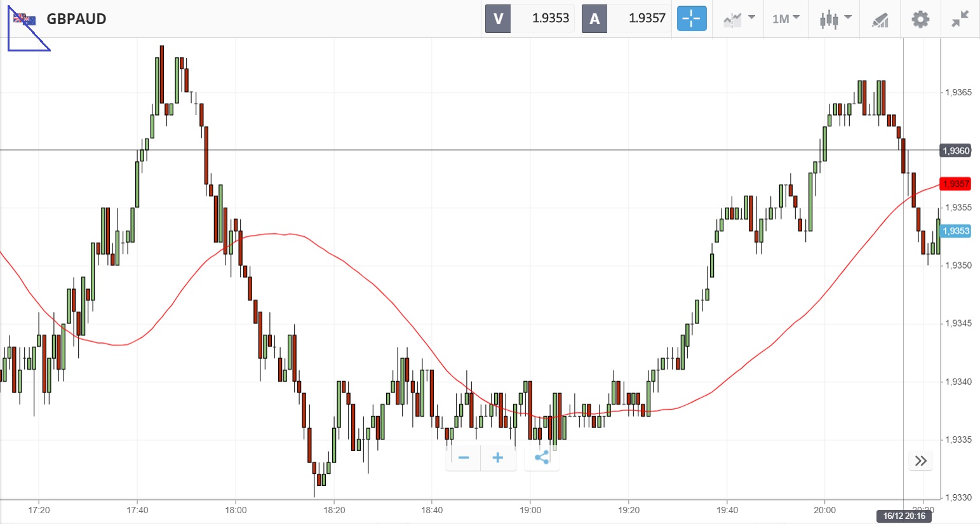Click the 18:20 time axis label

(334, 510)
